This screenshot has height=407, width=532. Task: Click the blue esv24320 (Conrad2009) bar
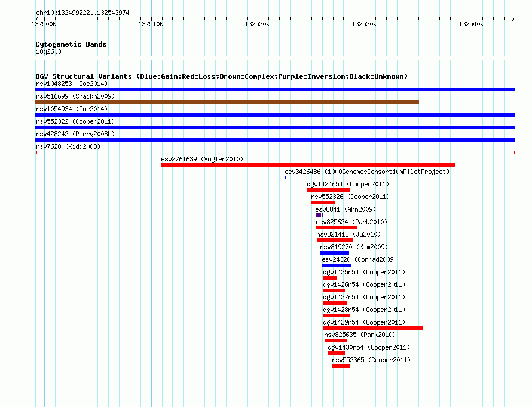337,265
